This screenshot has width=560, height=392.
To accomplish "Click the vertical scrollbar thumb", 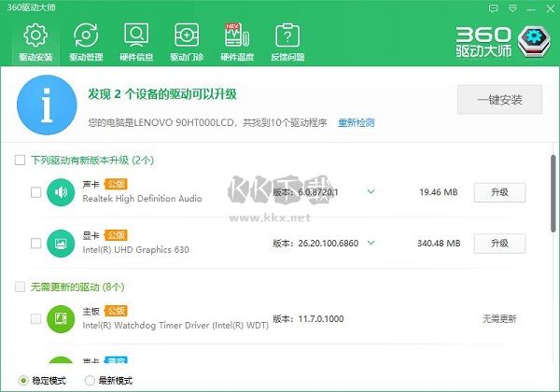I will [x=553, y=194].
